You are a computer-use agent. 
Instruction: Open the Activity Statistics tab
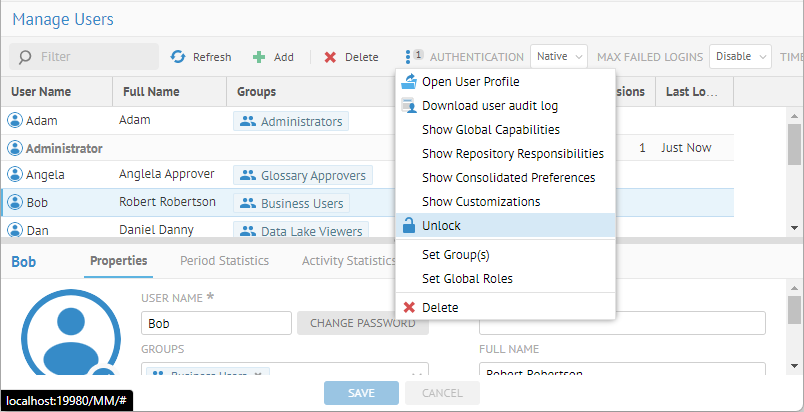pos(348,261)
